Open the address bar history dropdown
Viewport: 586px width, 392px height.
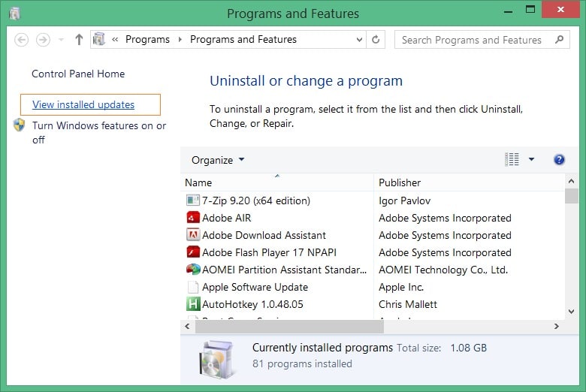coord(359,40)
